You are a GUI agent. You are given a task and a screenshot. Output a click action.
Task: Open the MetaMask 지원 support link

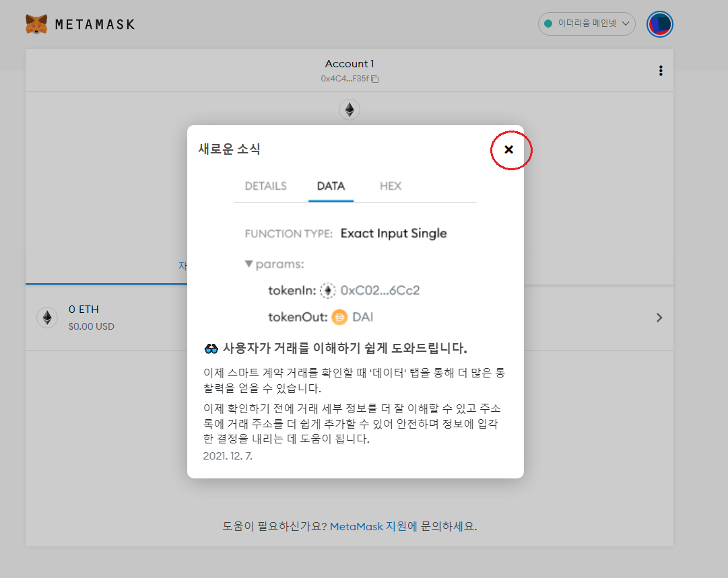368,526
